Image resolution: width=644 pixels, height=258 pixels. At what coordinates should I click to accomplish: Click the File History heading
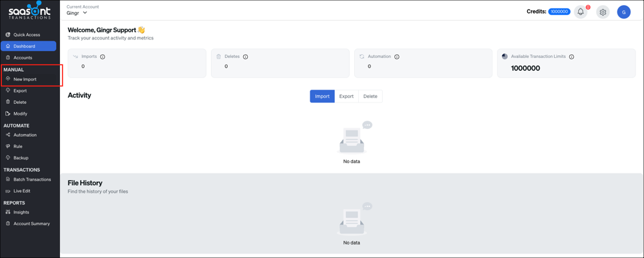pos(85,183)
